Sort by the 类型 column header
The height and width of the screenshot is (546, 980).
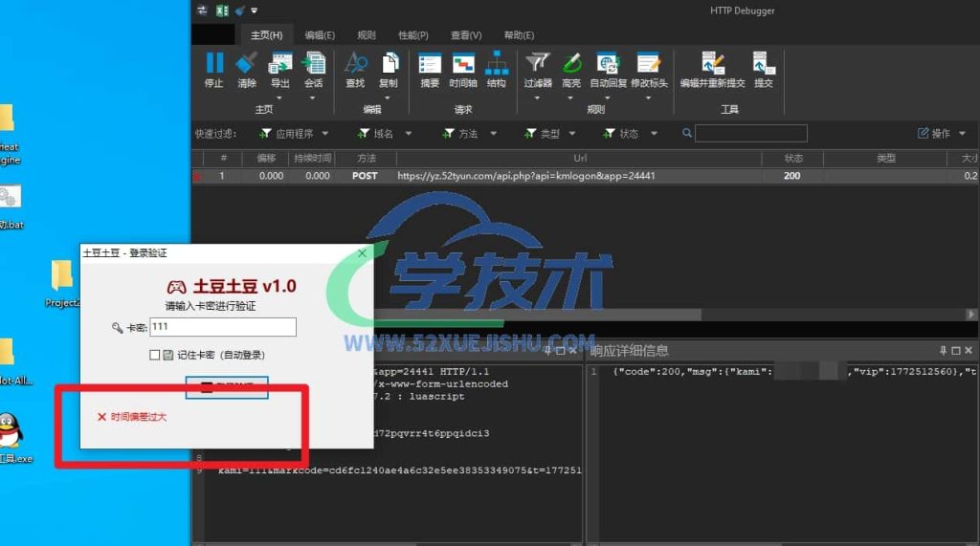click(x=885, y=158)
